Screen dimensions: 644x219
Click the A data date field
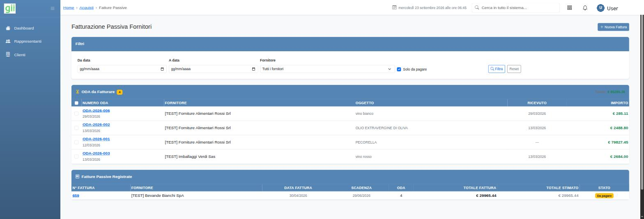[x=213, y=69]
